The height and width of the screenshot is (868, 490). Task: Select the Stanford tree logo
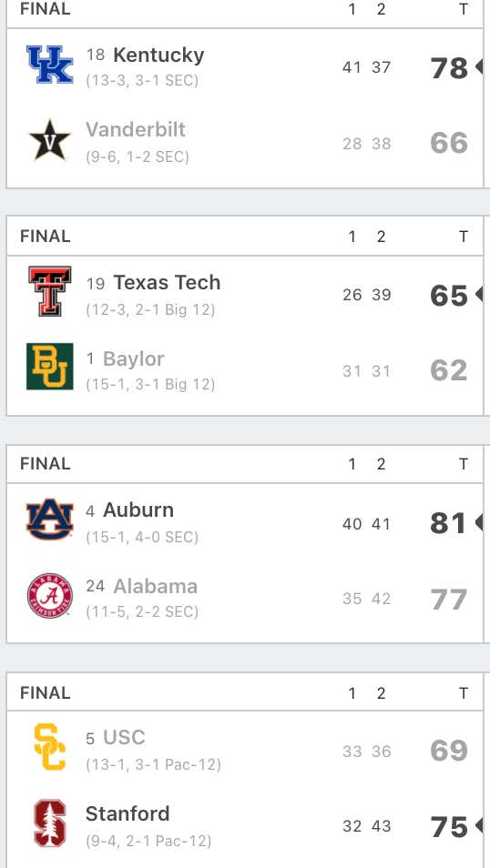50,823
